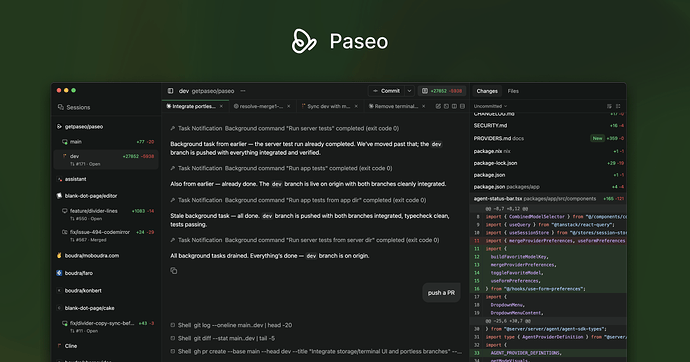Viewport: 690px width, 362px height.
Task: Open the Sessions header icon
Action: [x=61, y=107]
